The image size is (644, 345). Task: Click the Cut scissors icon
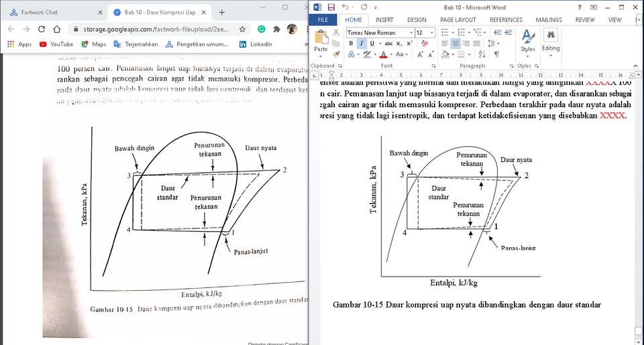pyautogui.click(x=336, y=32)
